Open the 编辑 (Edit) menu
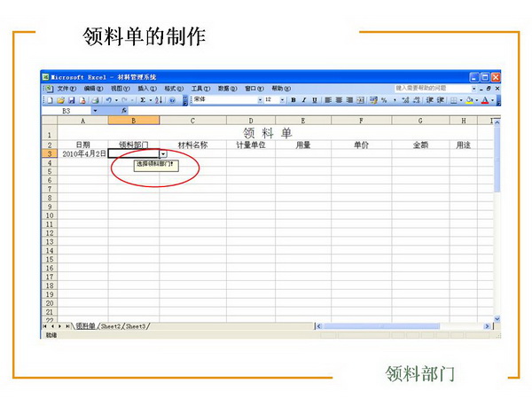532x399 pixels. (93, 89)
